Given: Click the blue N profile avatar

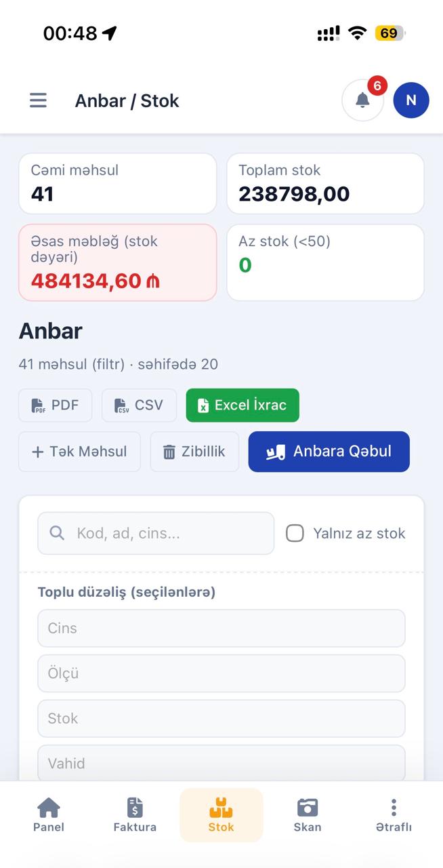Looking at the screenshot, I should click(x=411, y=100).
